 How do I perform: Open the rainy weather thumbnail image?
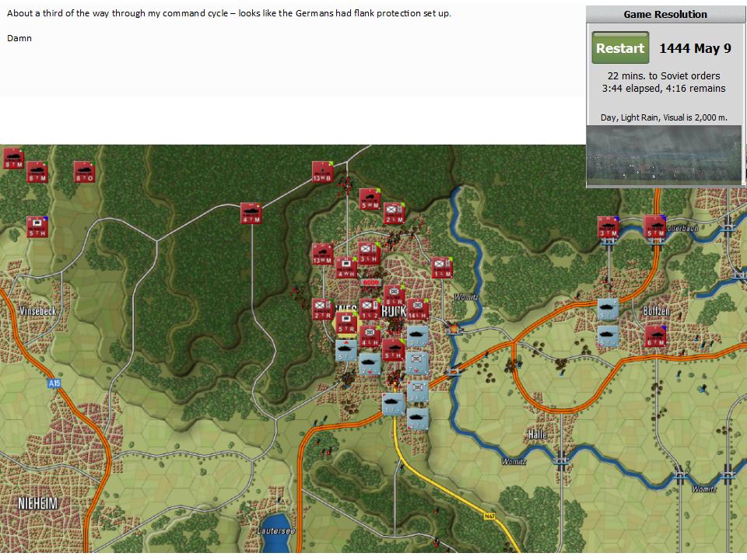click(x=664, y=156)
